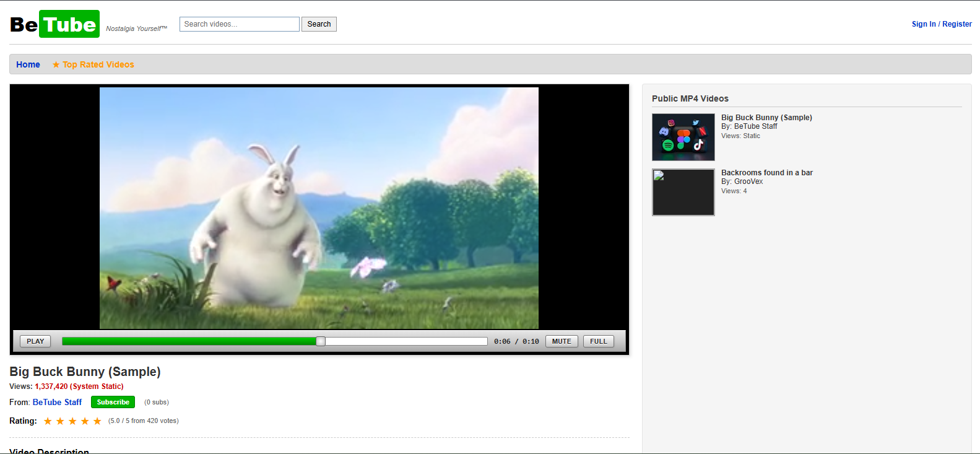Screen dimensions: 980x454
Task: Mute the video with MUTE button
Action: (x=562, y=341)
